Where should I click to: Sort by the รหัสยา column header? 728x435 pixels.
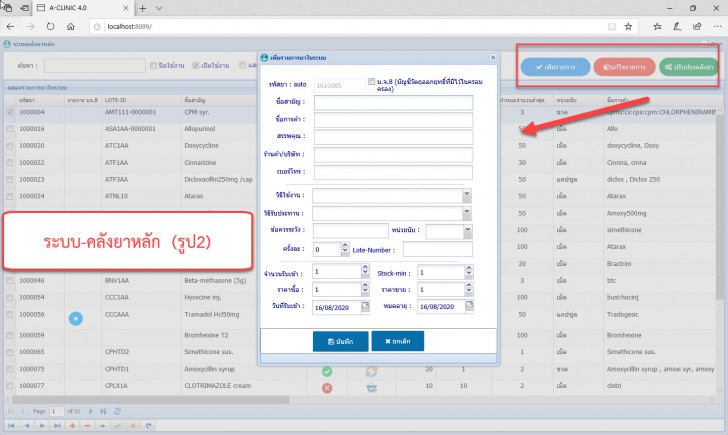tap(40, 100)
